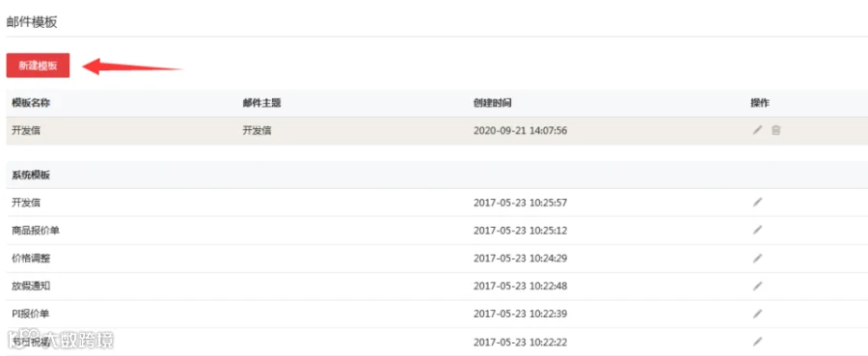Screen dimensions: 868x356
Task: Open the 价格调整 system template row
Action: [437, 258]
